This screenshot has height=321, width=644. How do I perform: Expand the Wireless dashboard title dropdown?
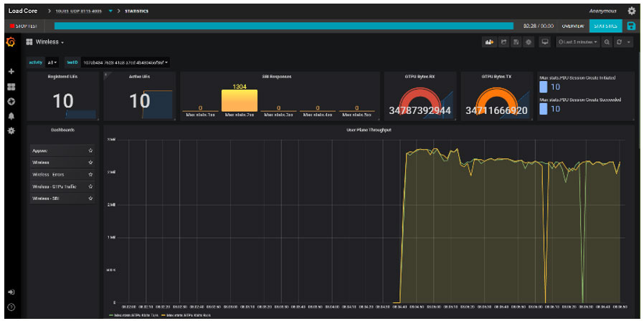point(50,42)
